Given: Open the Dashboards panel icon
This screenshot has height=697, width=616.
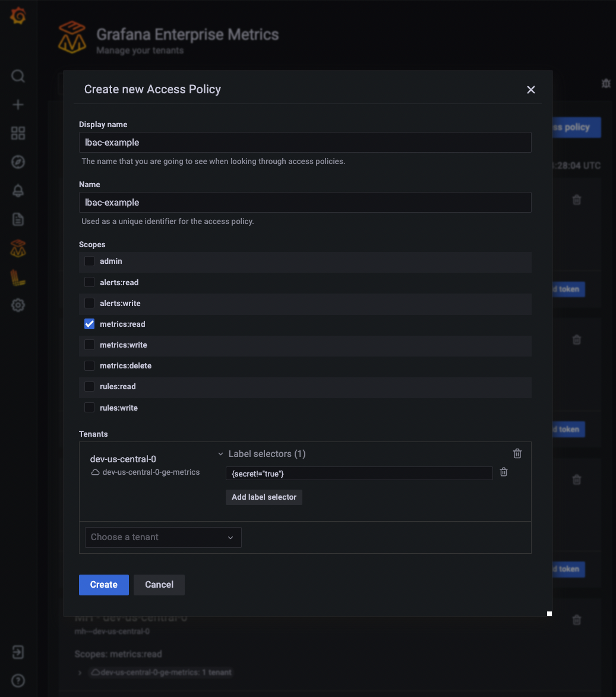Looking at the screenshot, I should [18, 133].
